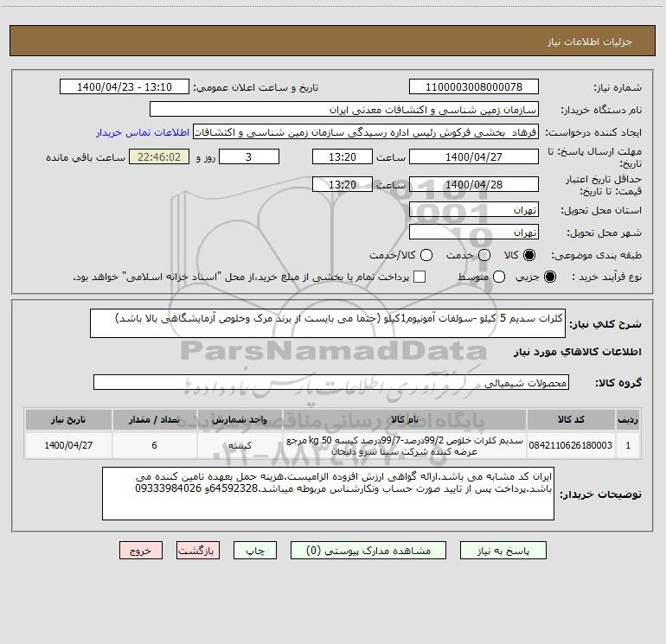666x644 pixels.
Task: Click the سدیم کلرات product name cell
Action: (405, 445)
